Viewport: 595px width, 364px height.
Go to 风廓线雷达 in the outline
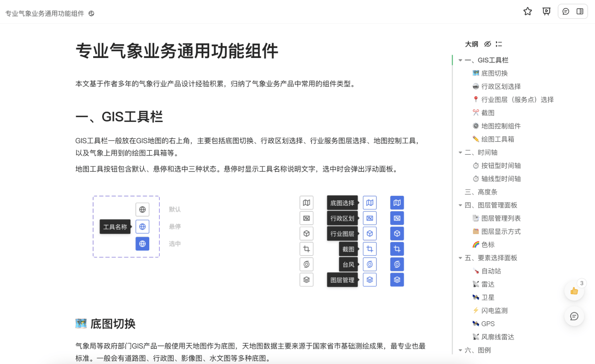click(493, 337)
